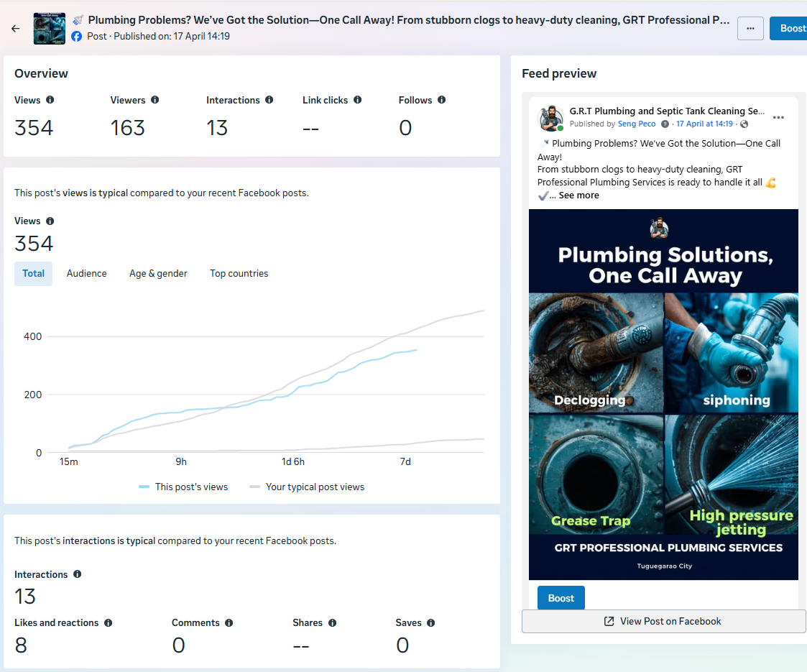Click the Boost button under the preview
Screen dimensions: 807x672
tap(561, 598)
